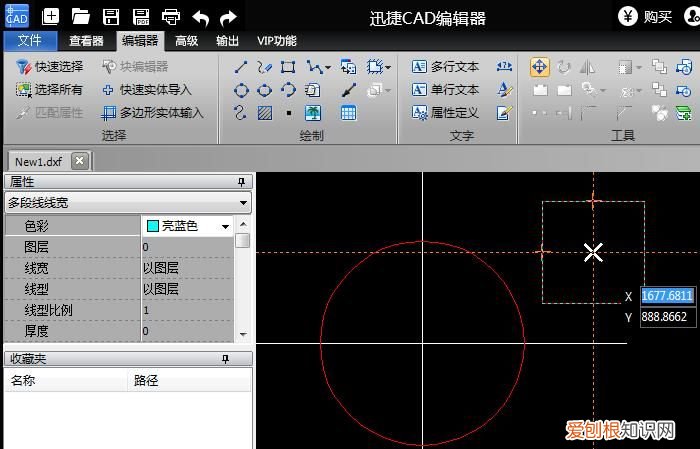Switch to the VIP功能 tab
The height and width of the screenshot is (449, 700).
(x=277, y=41)
